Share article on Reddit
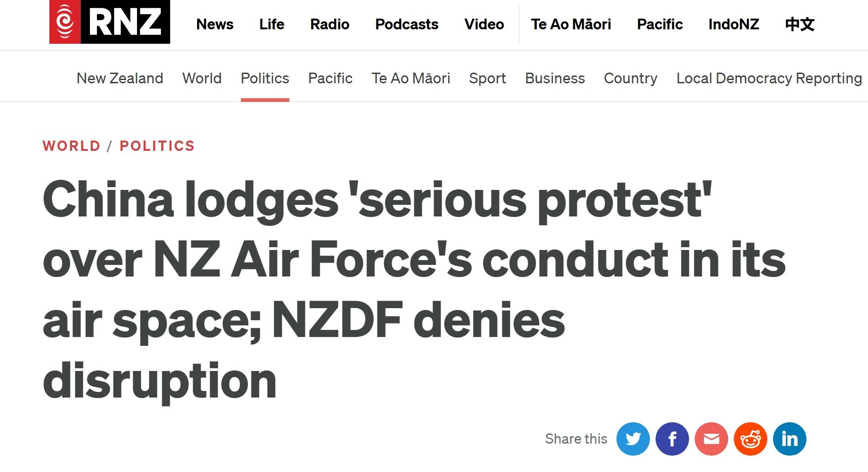This screenshot has width=868, height=472. point(750,439)
